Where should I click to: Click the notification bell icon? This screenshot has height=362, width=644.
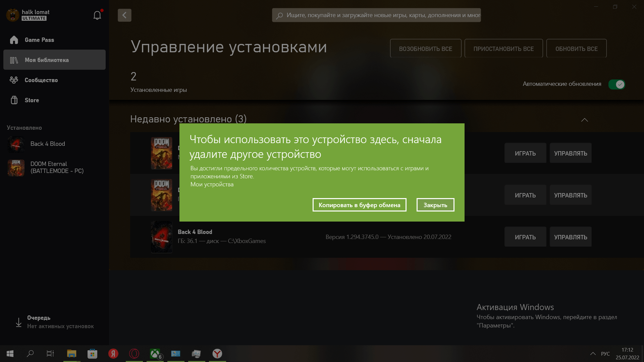tap(97, 15)
